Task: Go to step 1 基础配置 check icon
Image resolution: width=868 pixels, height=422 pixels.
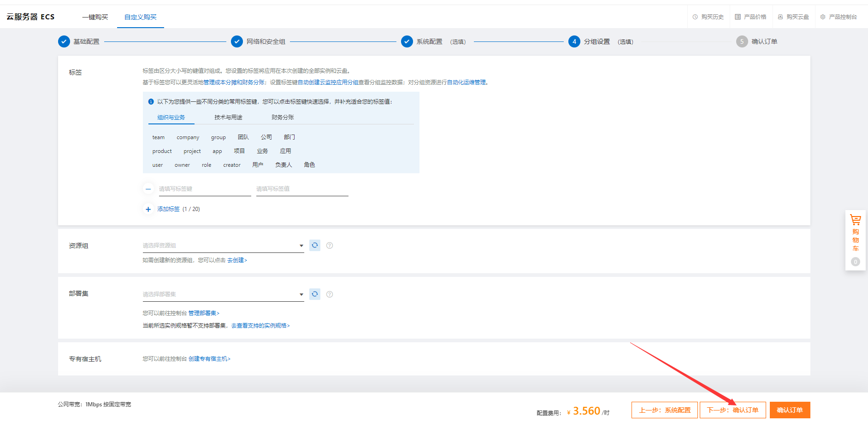Action: click(x=64, y=41)
